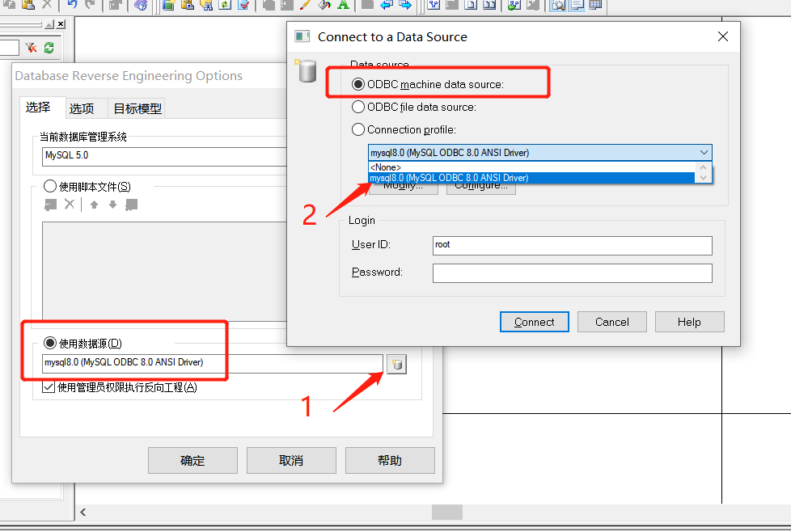Click the blue right arrow toolbar icon
The width and height of the screenshot is (791, 532).
[405, 5]
